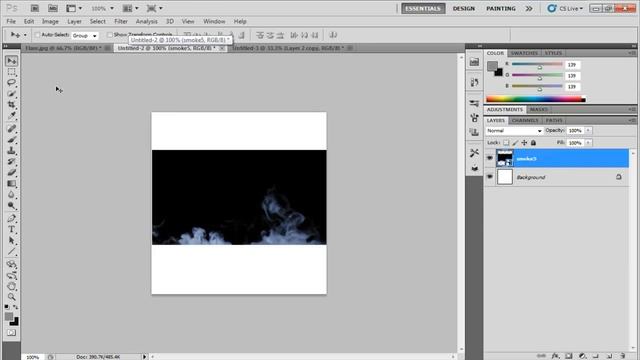Viewport: 640px width, 360px height.
Task: Select the Hand tool
Action: click(11, 286)
